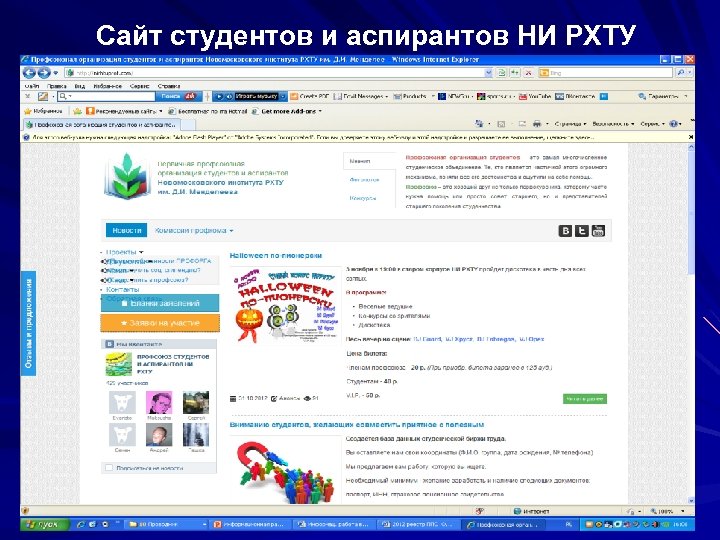Open the Halloween по-пионерски headline link
The height and width of the screenshot is (540, 720).
pyautogui.click(x=276, y=255)
